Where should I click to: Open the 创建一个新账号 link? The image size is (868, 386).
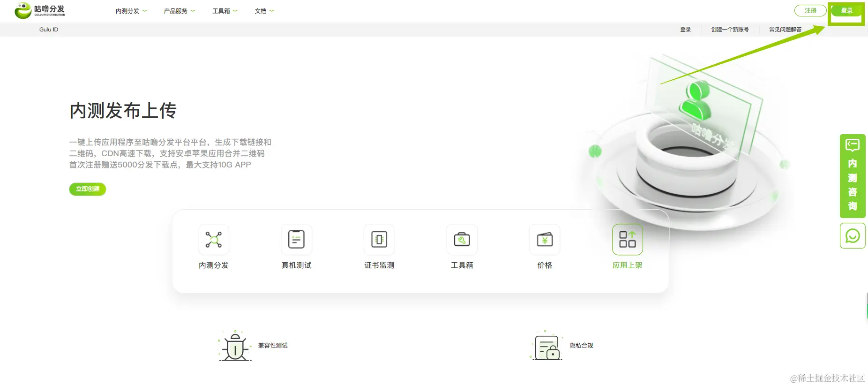pyautogui.click(x=730, y=30)
